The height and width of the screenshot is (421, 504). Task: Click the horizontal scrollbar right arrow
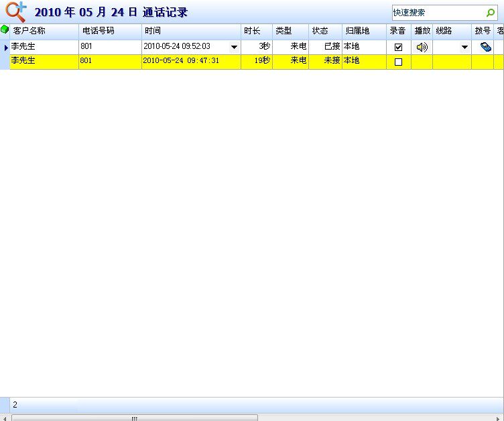(x=498, y=418)
